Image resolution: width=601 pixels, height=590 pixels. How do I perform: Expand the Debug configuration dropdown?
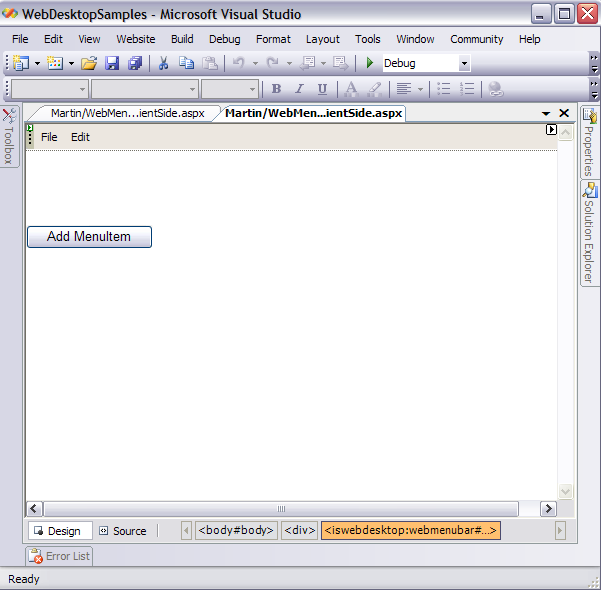point(464,63)
